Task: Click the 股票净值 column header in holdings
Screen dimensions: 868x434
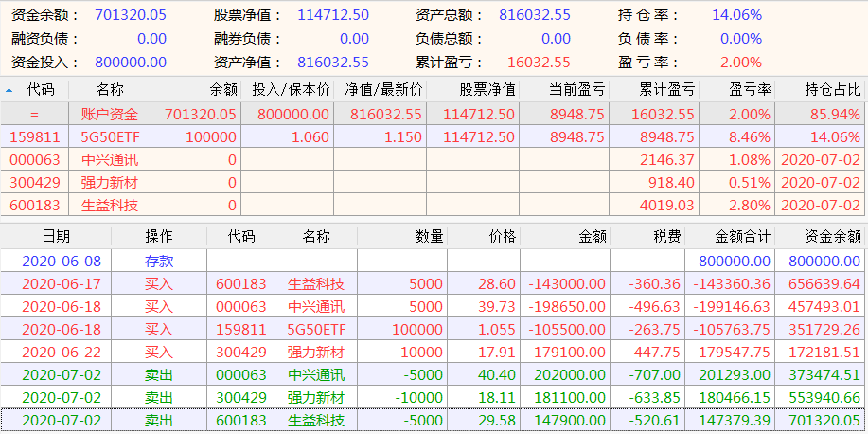Action: coord(487,89)
